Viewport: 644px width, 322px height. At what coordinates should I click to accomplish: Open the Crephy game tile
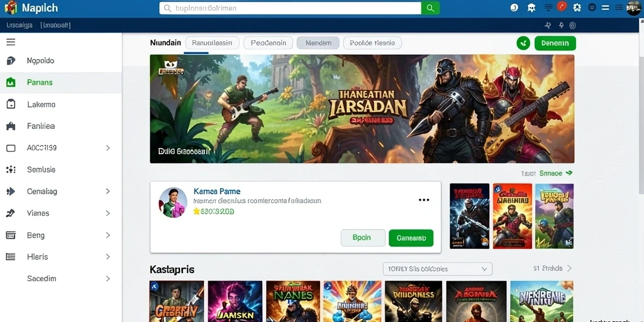click(x=177, y=301)
